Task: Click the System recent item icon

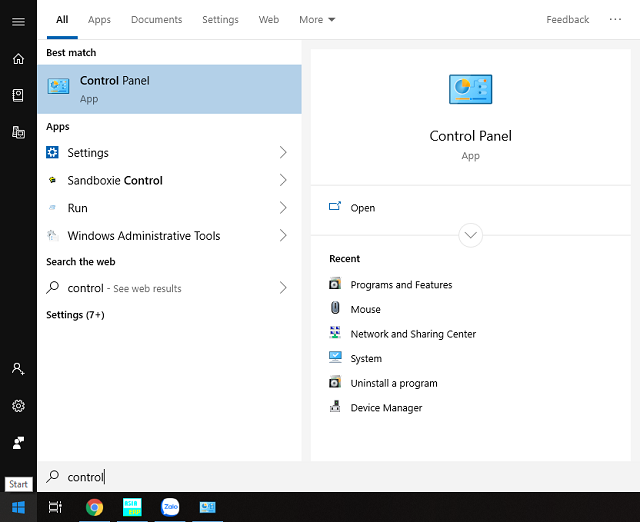Action: click(x=335, y=357)
